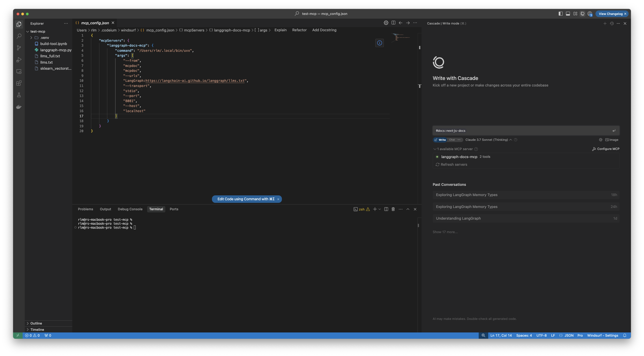644x356 pixels.
Task: Open Source Control in the activity bar
Action: [19, 48]
